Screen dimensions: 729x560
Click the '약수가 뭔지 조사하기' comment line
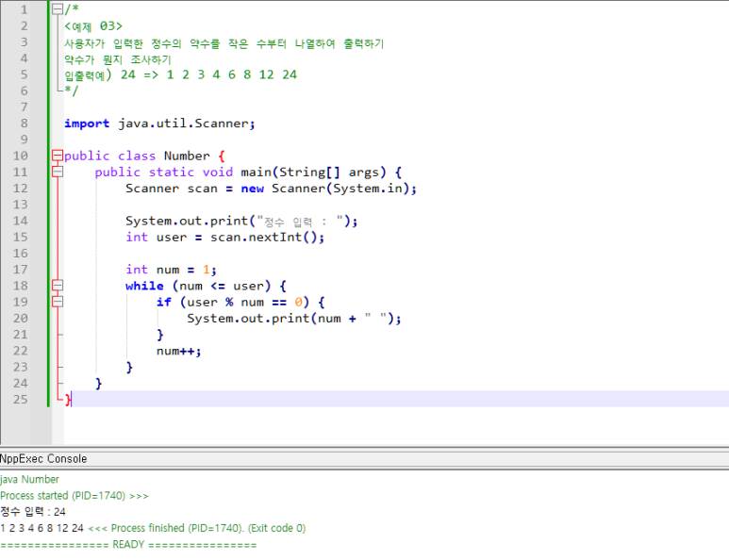(x=118, y=59)
